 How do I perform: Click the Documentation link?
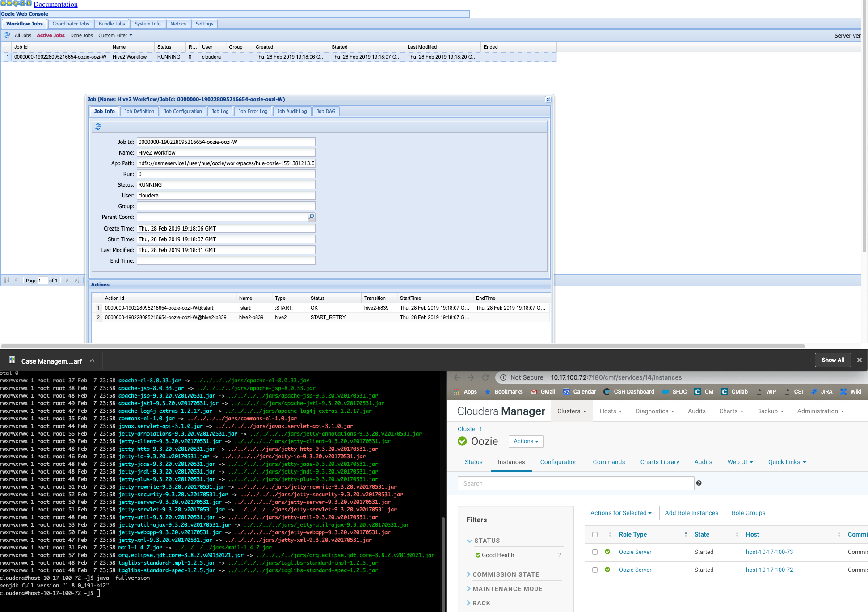(55, 4)
